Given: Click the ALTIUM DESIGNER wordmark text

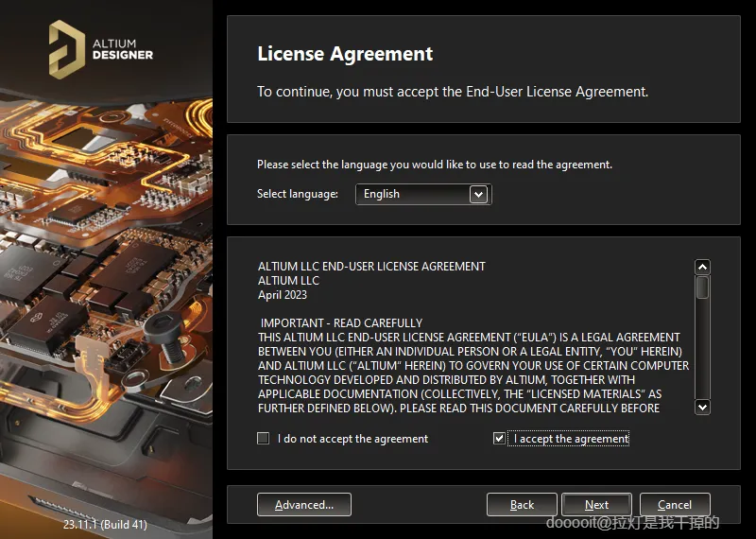Looking at the screenshot, I should [123, 49].
